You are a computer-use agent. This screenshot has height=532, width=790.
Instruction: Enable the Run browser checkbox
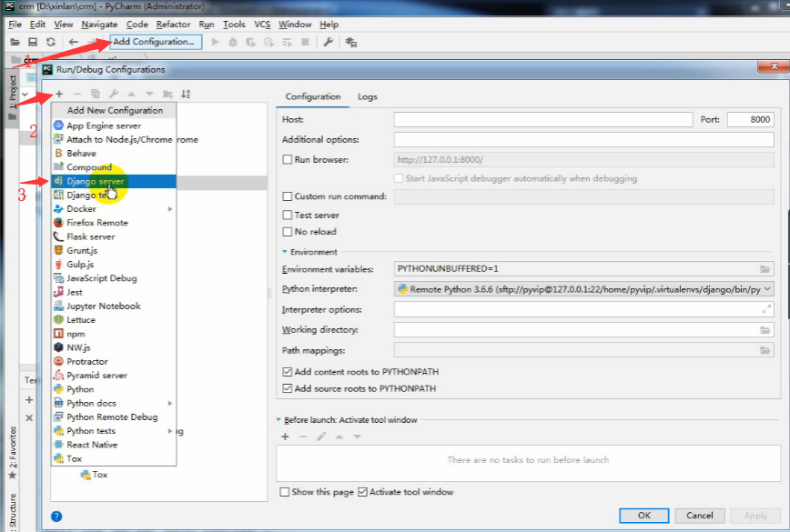pyautogui.click(x=288, y=159)
